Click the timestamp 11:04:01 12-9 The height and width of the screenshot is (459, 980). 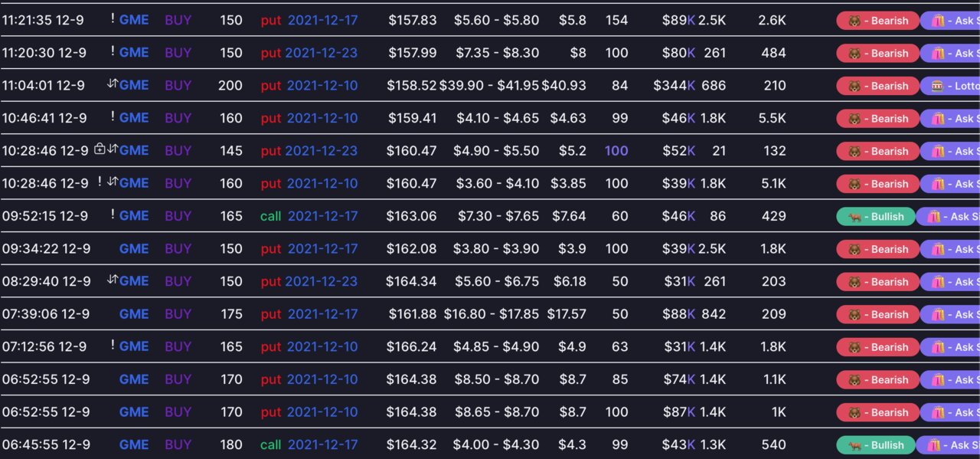click(x=44, y=85)
